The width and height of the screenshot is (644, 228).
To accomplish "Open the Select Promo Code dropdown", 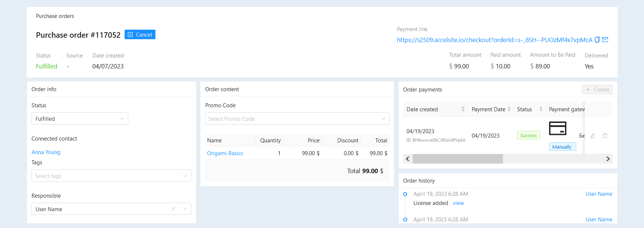I will (x=297, y=119).
